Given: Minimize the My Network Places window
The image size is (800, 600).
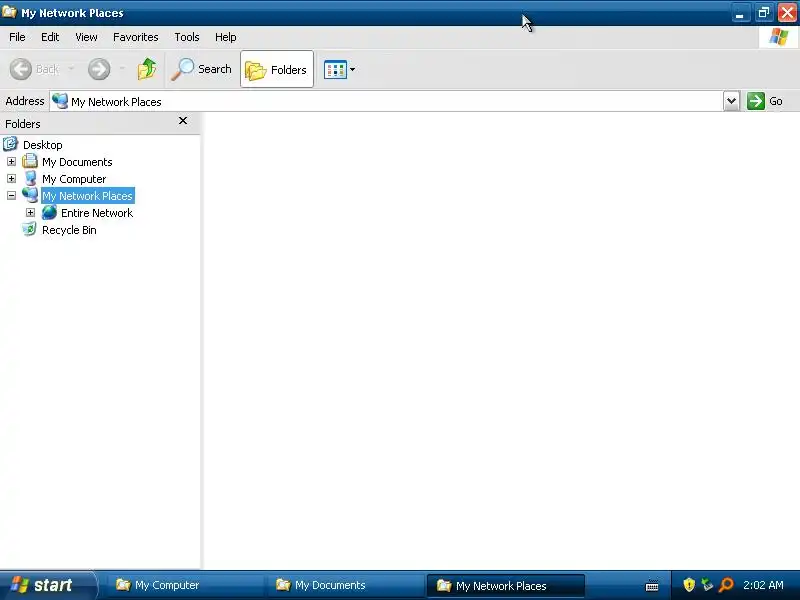Looking at the screenshot, I should coord(740,13).
